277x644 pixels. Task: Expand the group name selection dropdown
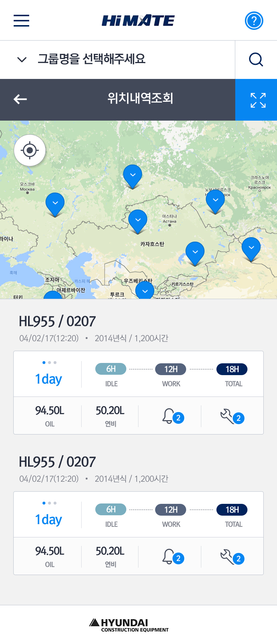22,59
